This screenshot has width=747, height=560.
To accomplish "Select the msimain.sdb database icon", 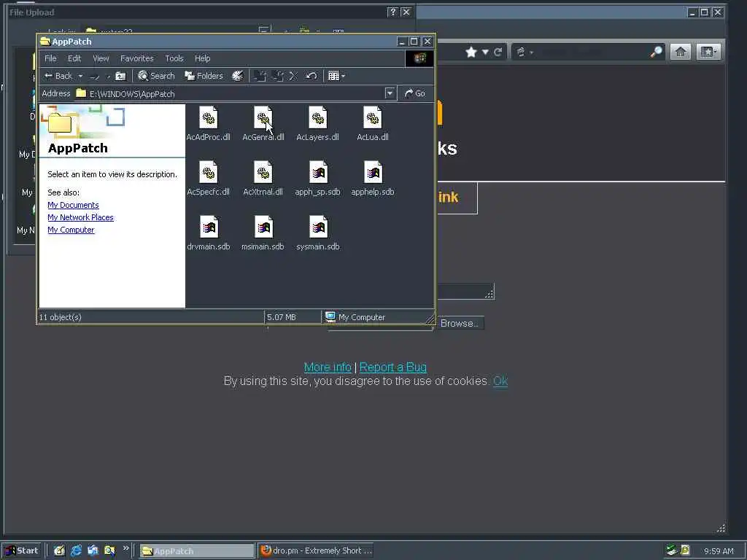I will (263, 227).
